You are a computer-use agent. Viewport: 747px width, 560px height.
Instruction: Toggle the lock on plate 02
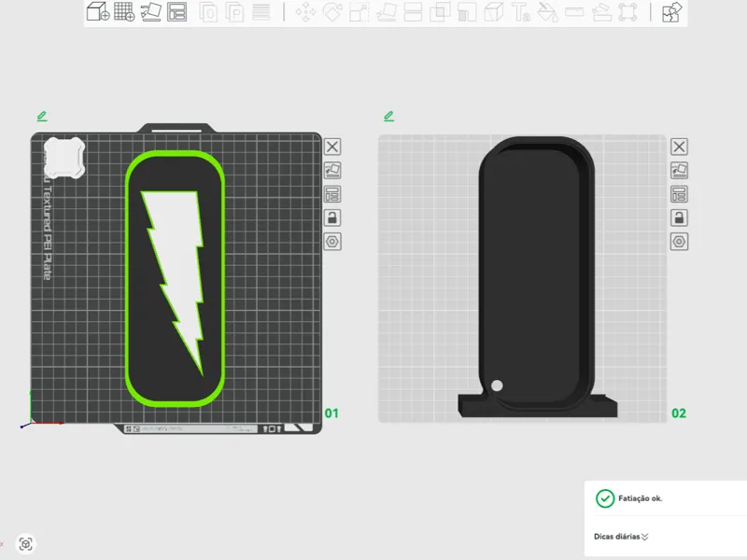pos(679,217)
